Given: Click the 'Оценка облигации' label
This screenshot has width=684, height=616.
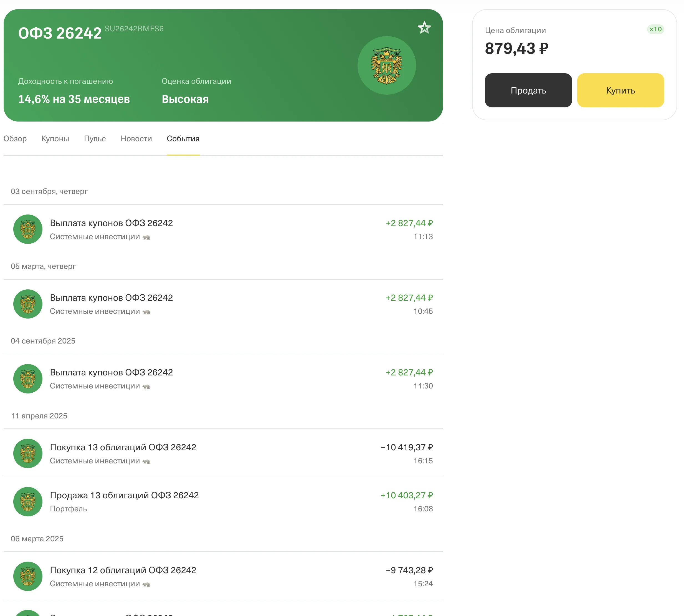Looking at the screenshot, I should tap(197, 81).
